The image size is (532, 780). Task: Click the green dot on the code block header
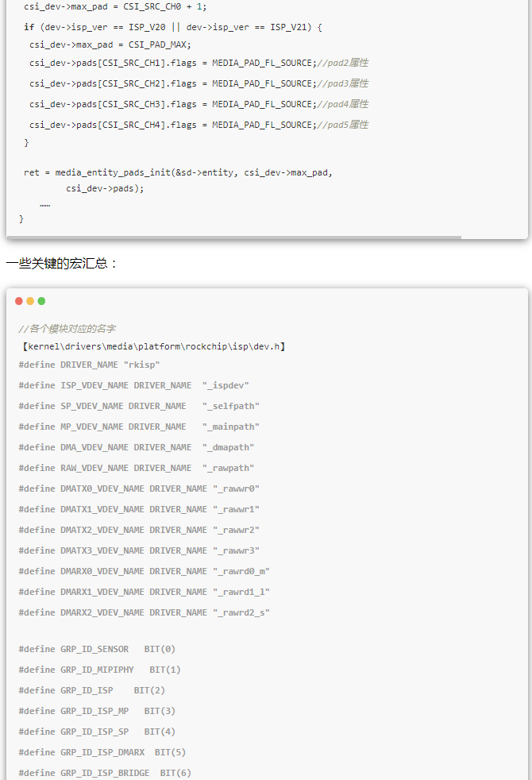(41, 301)
